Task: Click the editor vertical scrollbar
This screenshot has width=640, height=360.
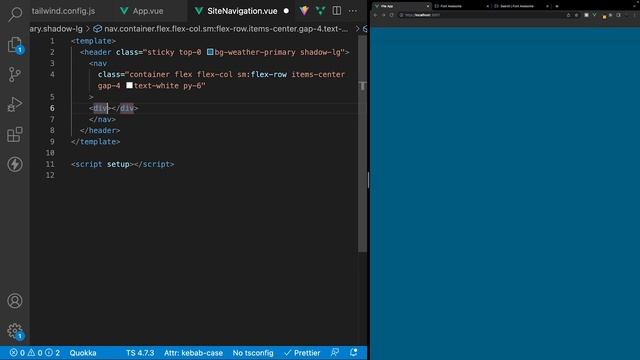Action: point(362,143)
